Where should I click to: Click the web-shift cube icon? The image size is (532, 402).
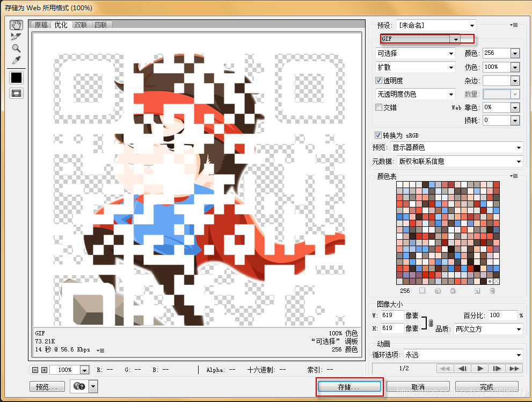coord(438,291)
